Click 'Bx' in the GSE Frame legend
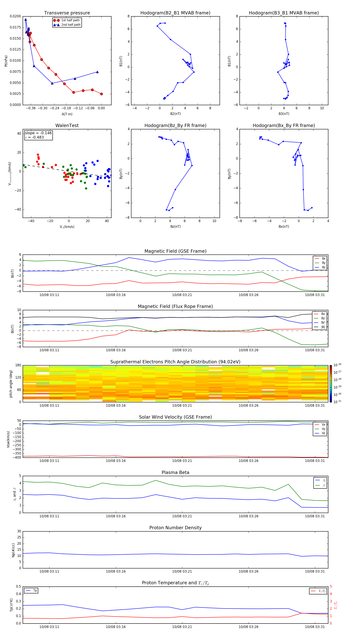351x644 pixels. pyautogui.click(x=320, y=259)
